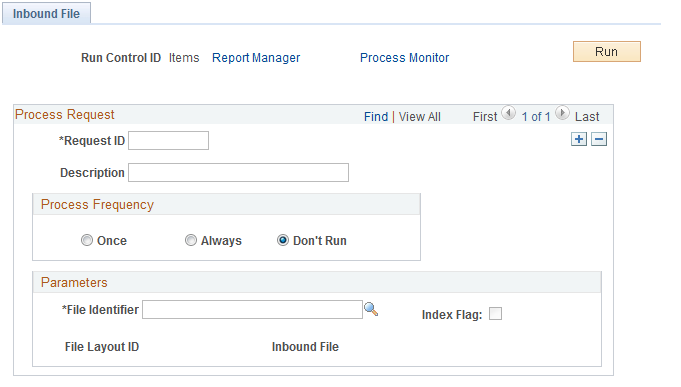The width and height of the screenshot is (681, 387).
Task: Click the Run button
Action: click(607, 52)
